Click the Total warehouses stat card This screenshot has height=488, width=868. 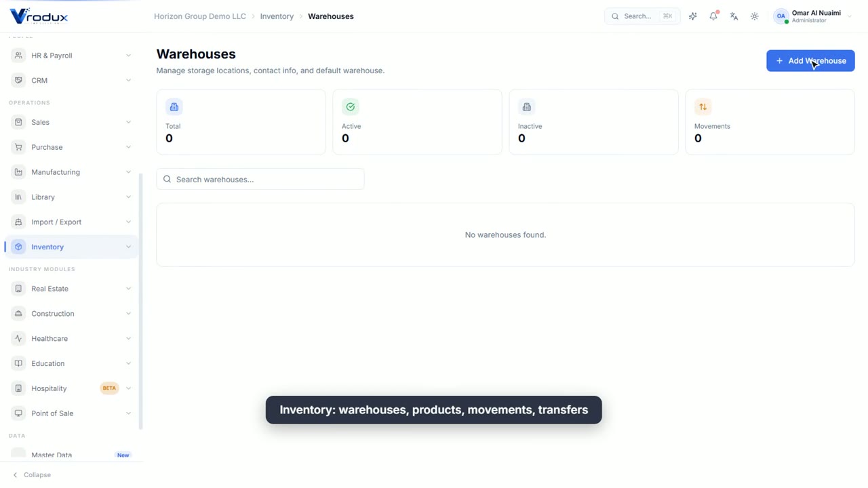(241, 122)
